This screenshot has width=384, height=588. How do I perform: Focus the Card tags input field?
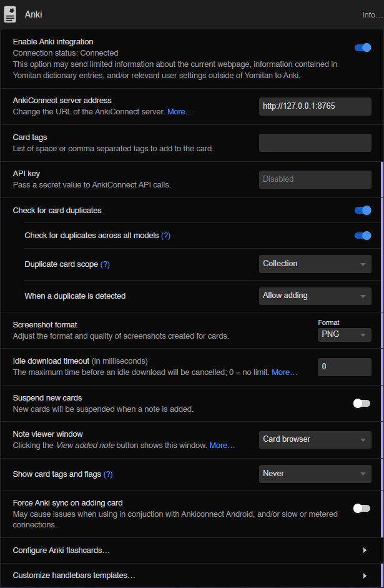(x=315, y=143)
